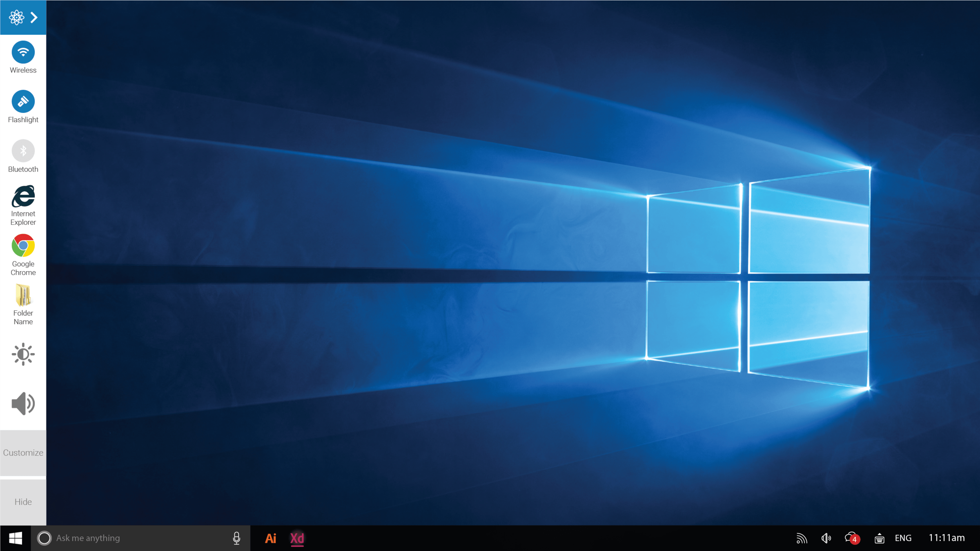
Task: Toggle the Wireless quick setting
Action: [23, 52]
